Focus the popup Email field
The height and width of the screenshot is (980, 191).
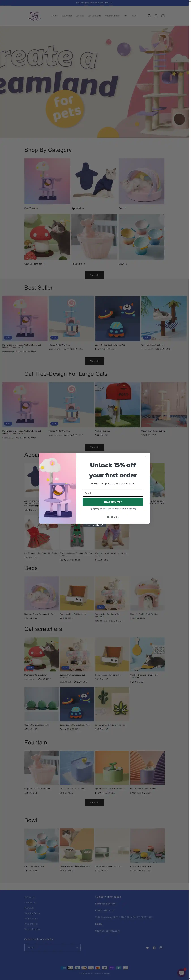point(113,493)
